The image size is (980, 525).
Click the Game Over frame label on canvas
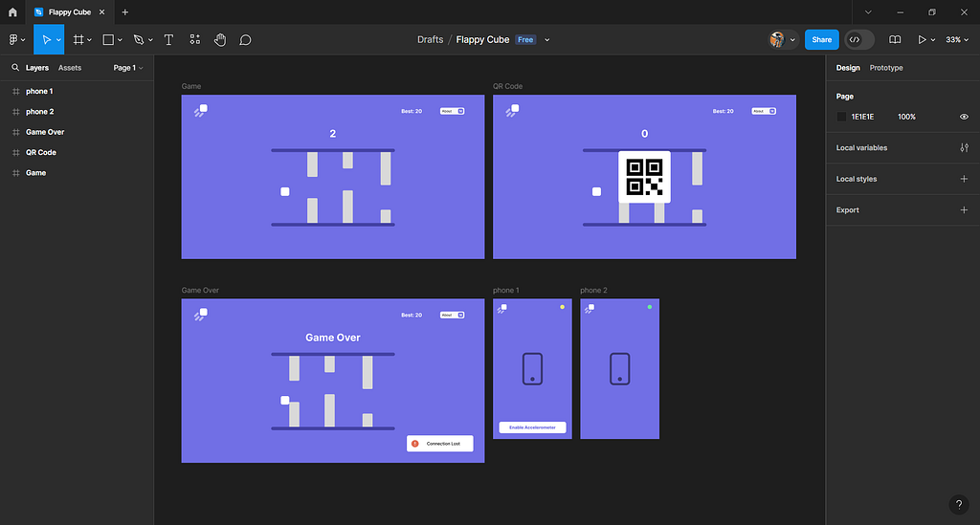[200, 291]
